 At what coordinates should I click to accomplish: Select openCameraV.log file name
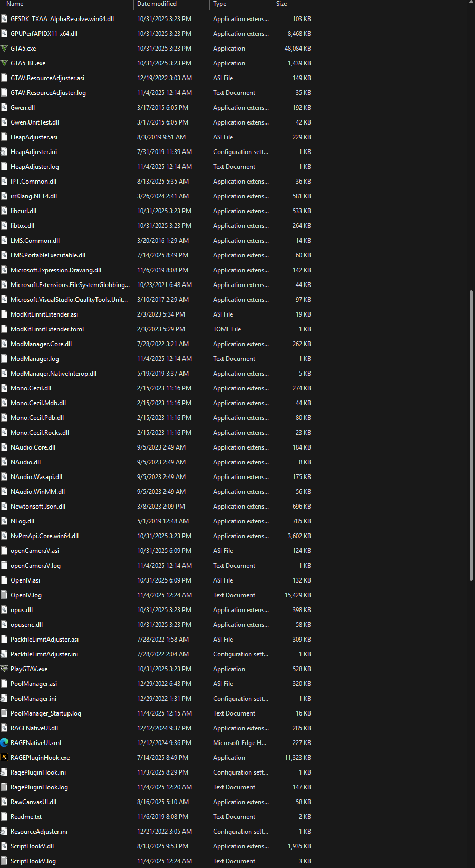pyautogui.click(x=36, y=566)
